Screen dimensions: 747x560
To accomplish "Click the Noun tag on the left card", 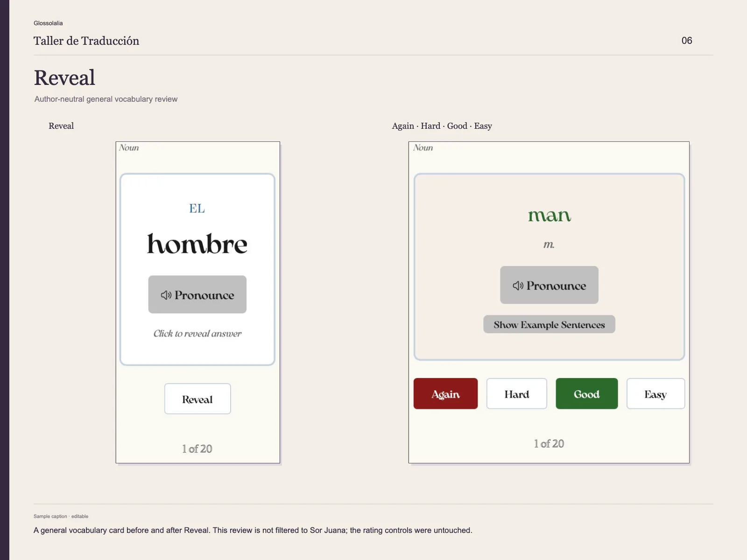I will [129, 147].
